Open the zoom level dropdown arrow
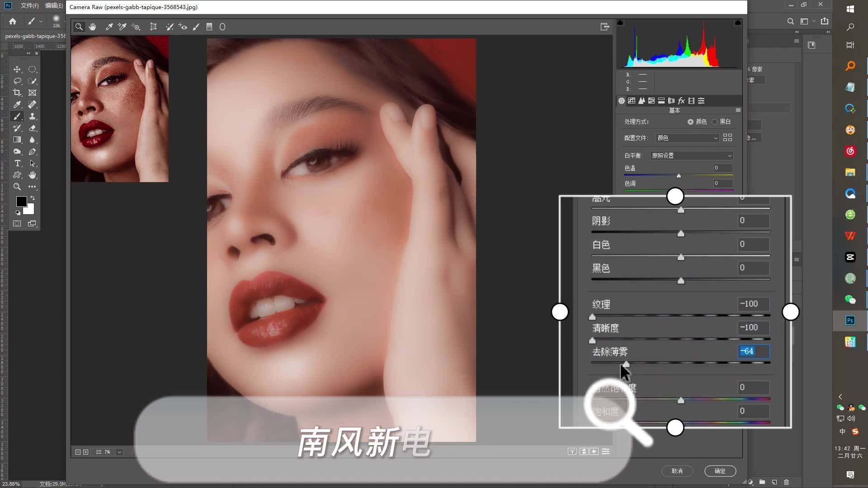The height and width of the screenshot is (488, 868). click(119, 452)
